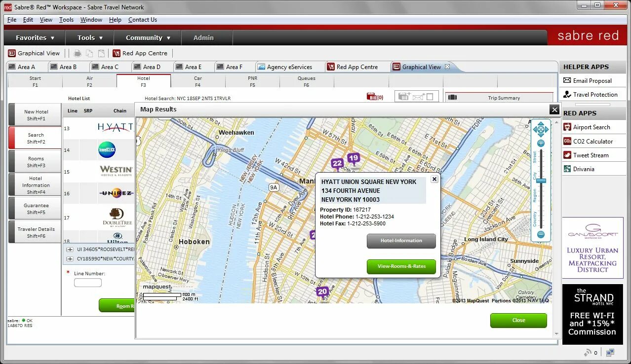This screenshot has width=631, height=364.
Task: Click the monitors icon in status bar
Action: coord(610,352)
